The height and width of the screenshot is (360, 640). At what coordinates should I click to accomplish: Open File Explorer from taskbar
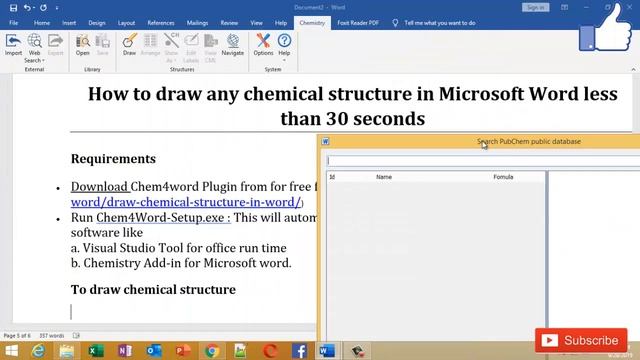point(67,351)
